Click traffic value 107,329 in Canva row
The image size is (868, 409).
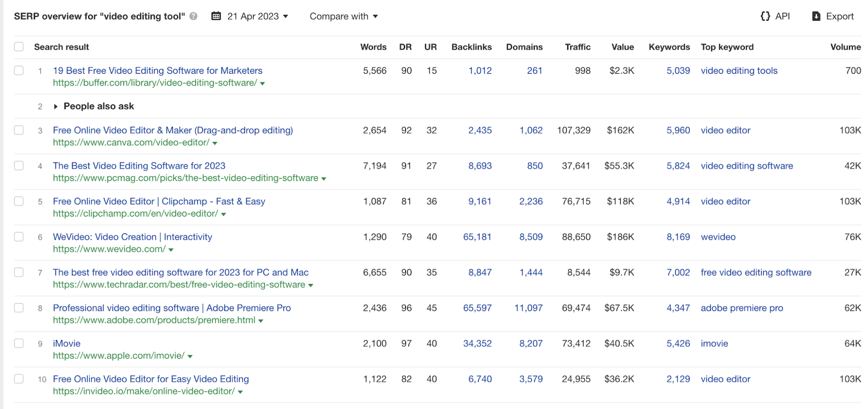click(x=574, y=130)
